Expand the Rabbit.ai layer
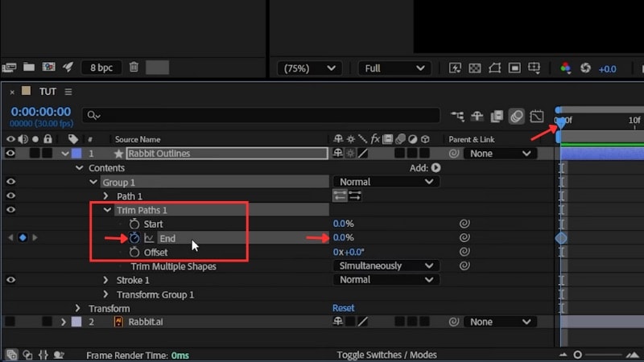The width and height of the screenshot is (644, 362). pyautogui.click(x=64, y=322)
